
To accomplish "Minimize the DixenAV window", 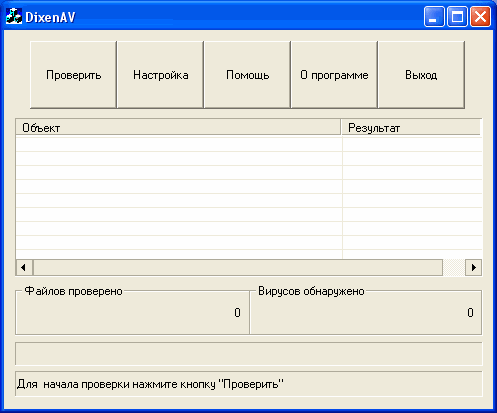I will click(434, 16).
